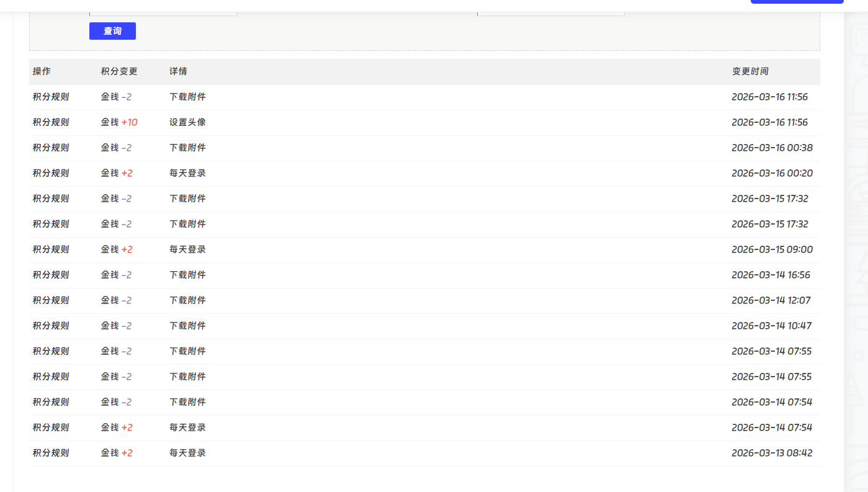Screen dimensions: 868x492
Task: Open 积分规则 for the 2026-03-13 08:42 entry
Action: coord(51,453)
